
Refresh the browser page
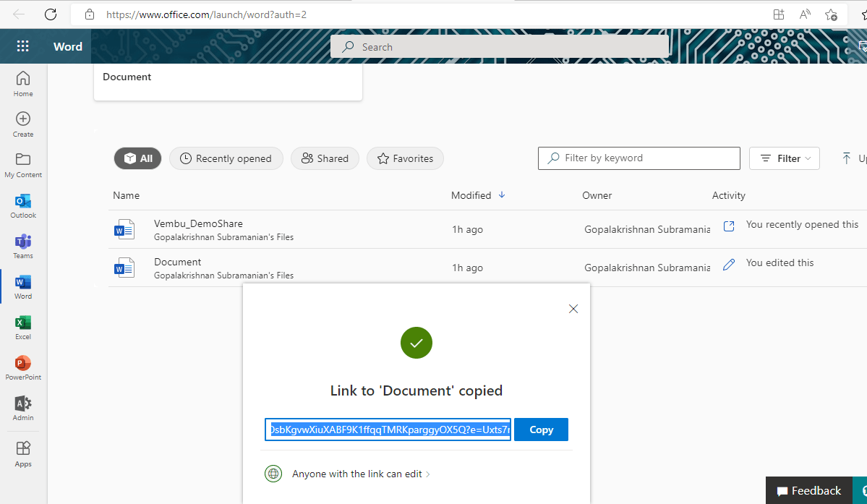click(x=51, y=14)
